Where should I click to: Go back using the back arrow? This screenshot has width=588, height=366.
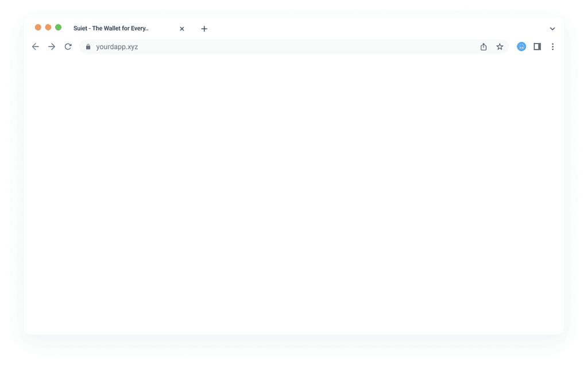[x=35, y=47]
